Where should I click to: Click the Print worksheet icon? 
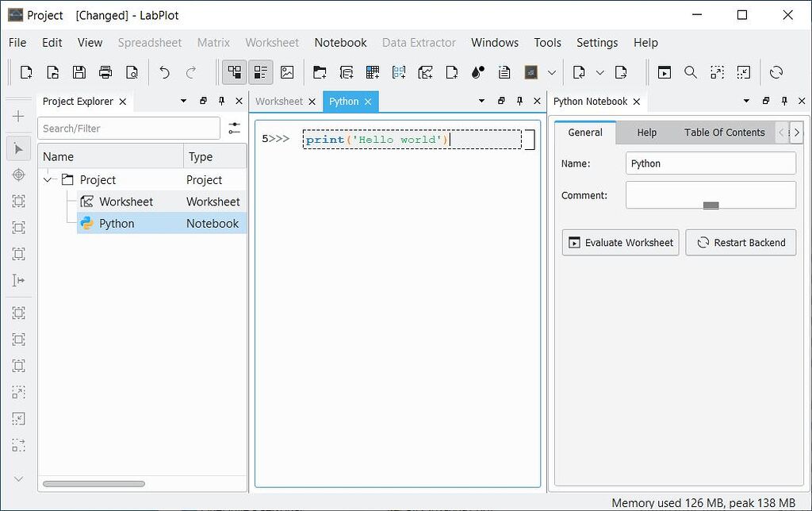[105, 72]
